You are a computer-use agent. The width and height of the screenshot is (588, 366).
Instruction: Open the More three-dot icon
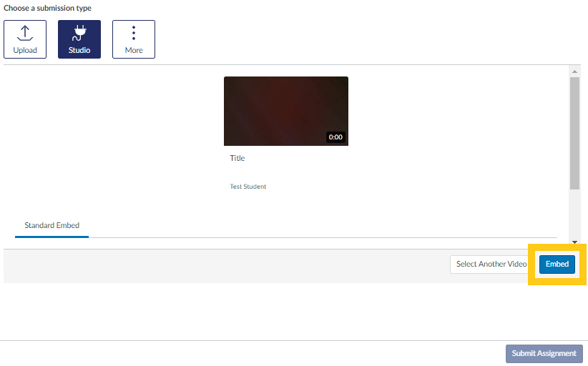(x=134, y=34)
